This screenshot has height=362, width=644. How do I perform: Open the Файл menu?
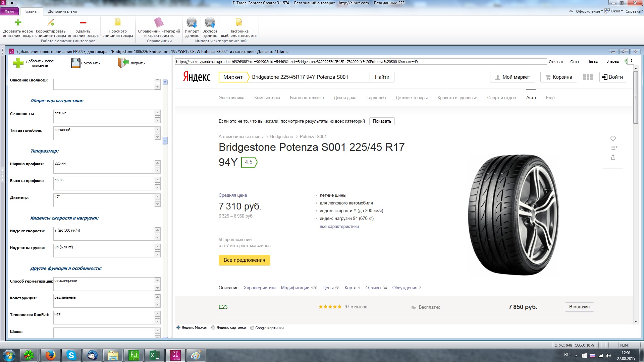(9, 11)
